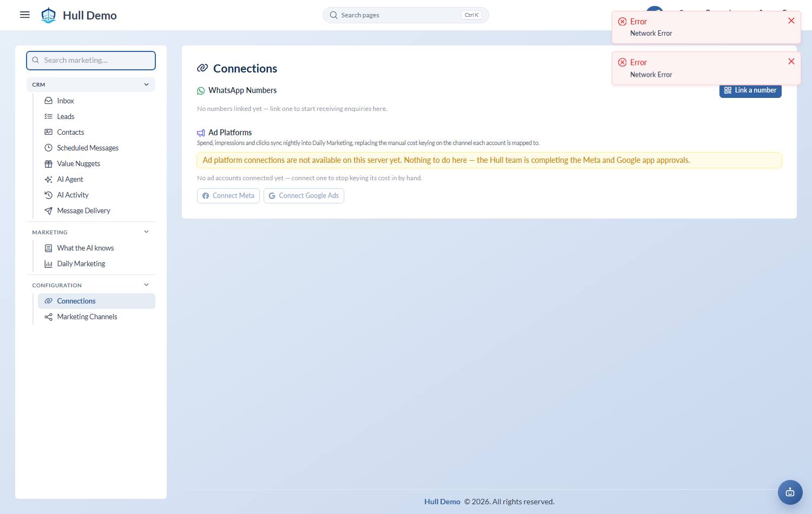The height and width of the screenshot is (514, 812).
Task: Collapse the CRM section chevron
Action: click(146, 84)
